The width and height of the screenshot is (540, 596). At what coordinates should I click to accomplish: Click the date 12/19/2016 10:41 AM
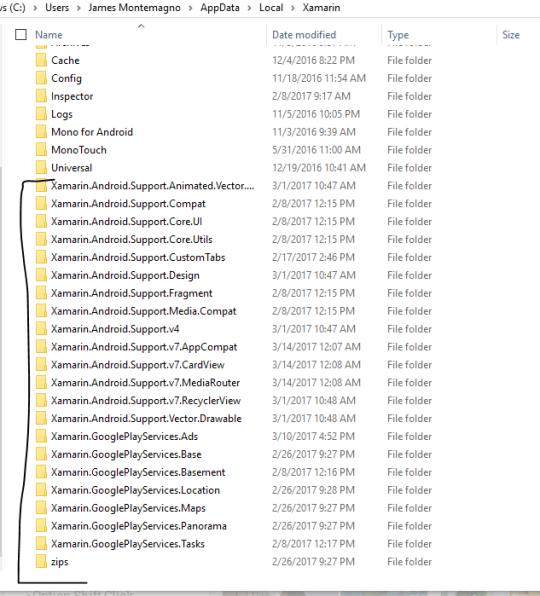pyautogui.click(x=319, y=167)
